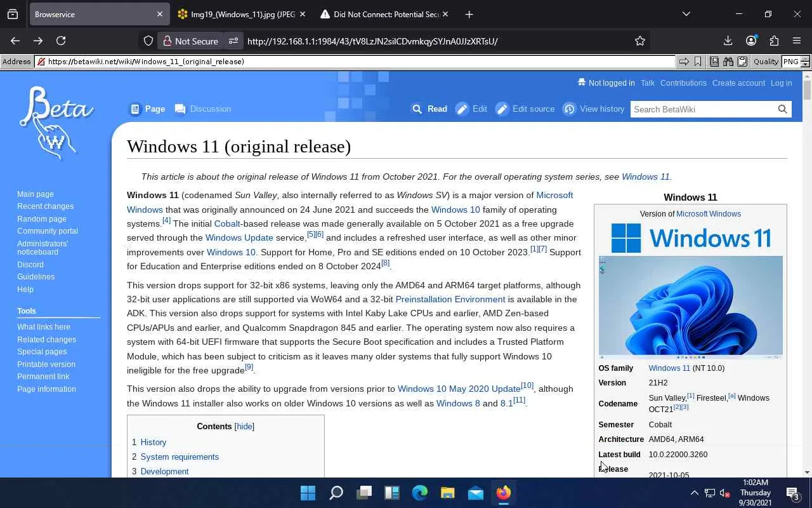Open a new Firefox tab

pyautogui.click(x=469, y=14)
